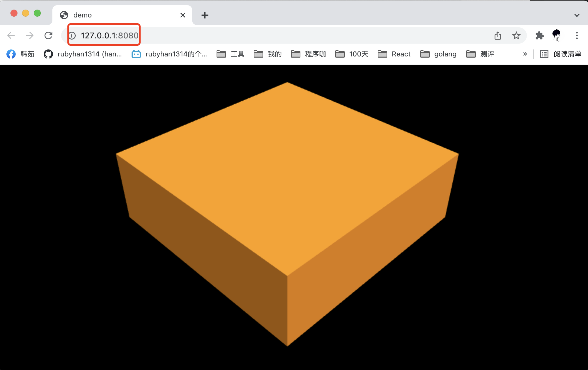Click the bookmark/favorite star icon
This screenshot has height=370, width=588.
(515, 36)
